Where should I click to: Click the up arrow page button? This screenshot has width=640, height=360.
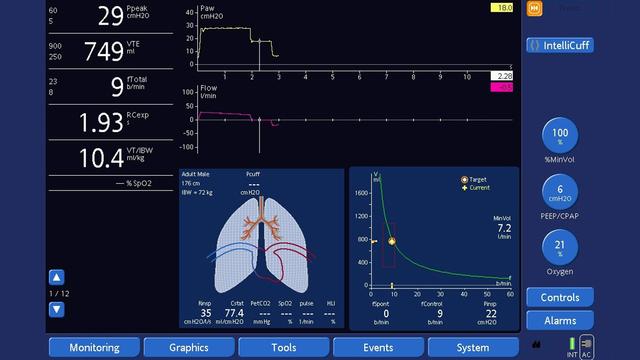[57, 278]
